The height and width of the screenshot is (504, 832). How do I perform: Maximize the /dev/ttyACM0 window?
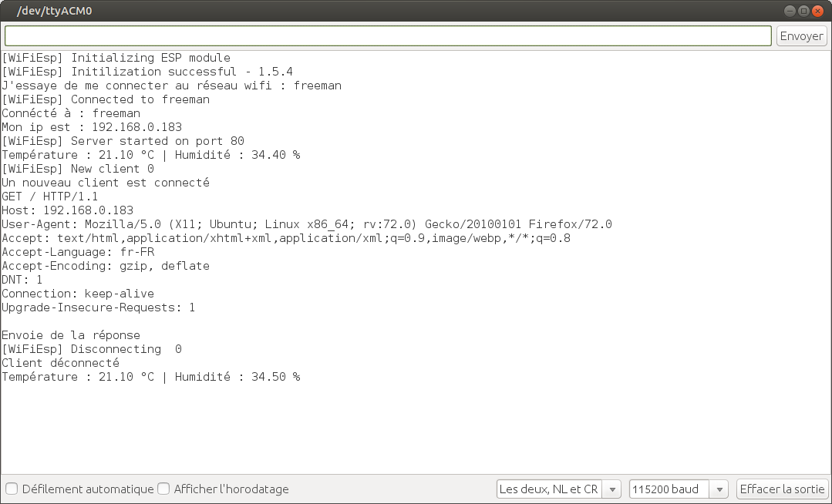click(x=804, y=11)
